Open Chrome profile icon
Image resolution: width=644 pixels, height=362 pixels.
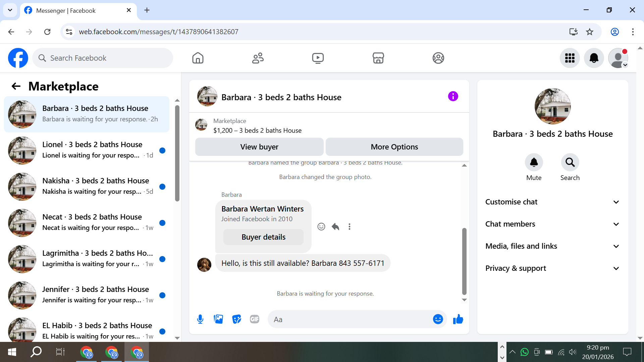pos(615,32)
